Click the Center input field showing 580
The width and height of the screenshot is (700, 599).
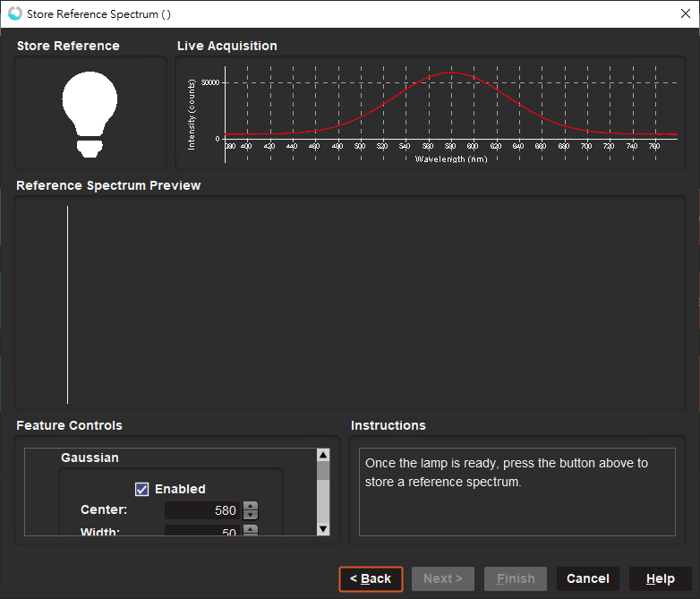point(202,510)
